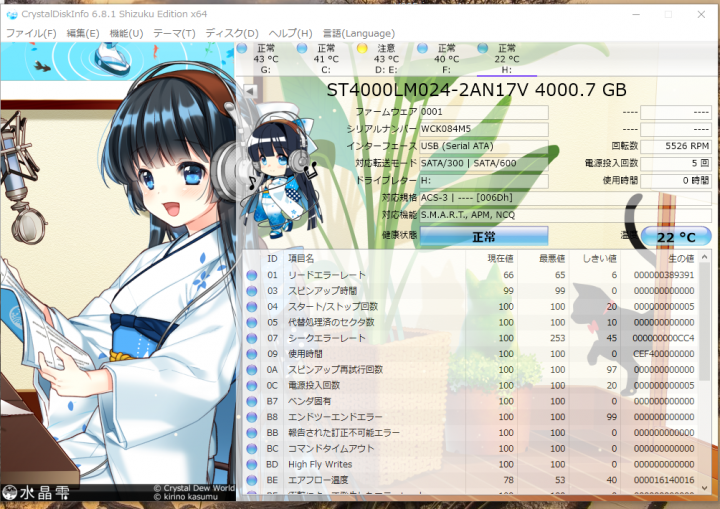The height and width of the screenshot is (509, 720).
Task: Open the 機能(U) menu
Action: pos(126,34)
